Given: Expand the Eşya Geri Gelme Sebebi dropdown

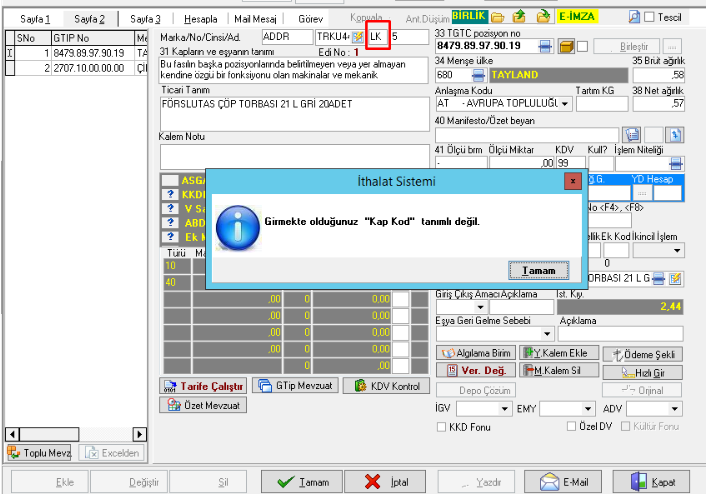Looking at the screenshot, I should [x=546, y=334].
